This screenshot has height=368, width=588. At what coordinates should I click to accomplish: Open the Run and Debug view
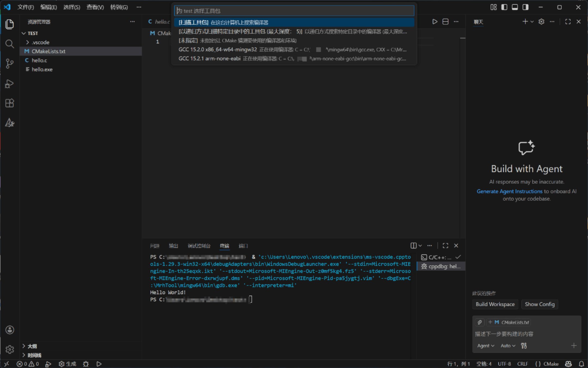[x=10, y=84]
